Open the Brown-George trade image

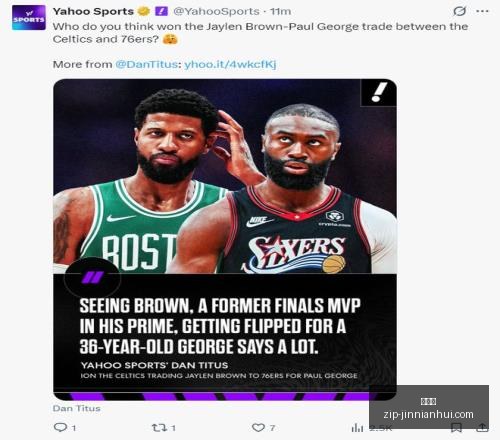coord(225,239)
